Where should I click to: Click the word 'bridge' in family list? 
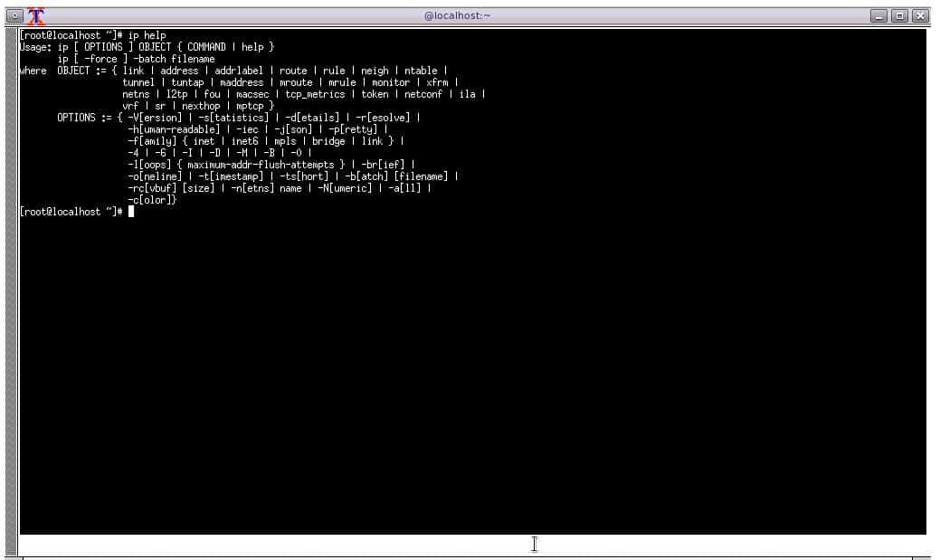328,141
